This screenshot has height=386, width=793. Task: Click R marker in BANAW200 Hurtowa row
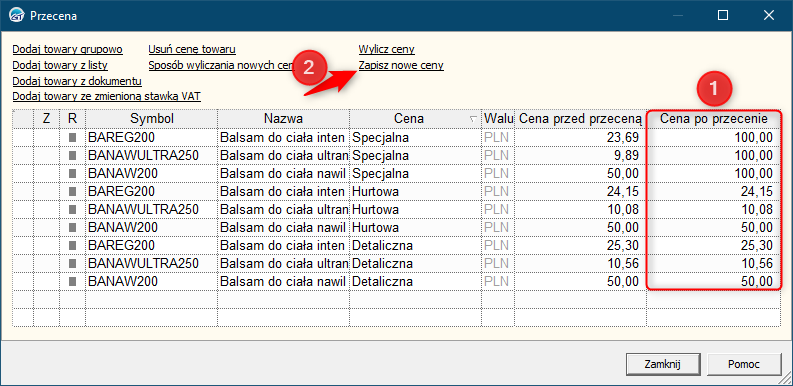[73, 228]
